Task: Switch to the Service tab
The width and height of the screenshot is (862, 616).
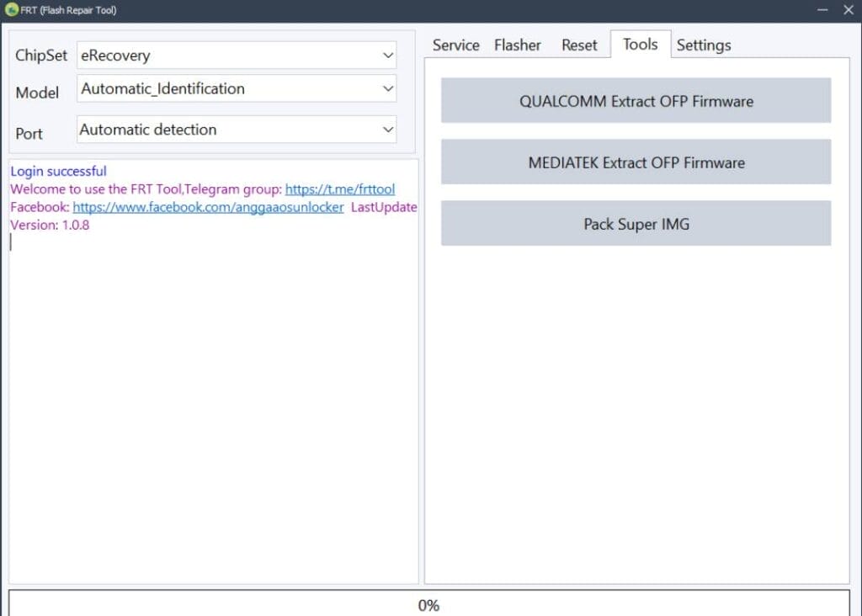Action: pyautogui.click(x=455, y=45)
